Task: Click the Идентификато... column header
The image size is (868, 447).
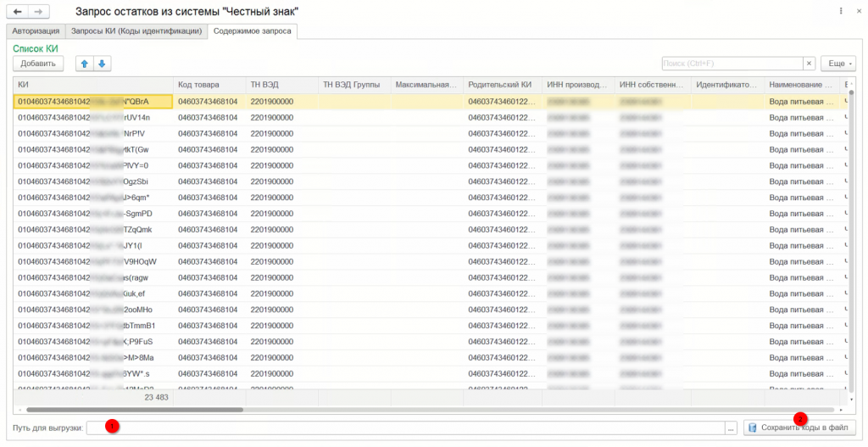Action: coord(728,85)
